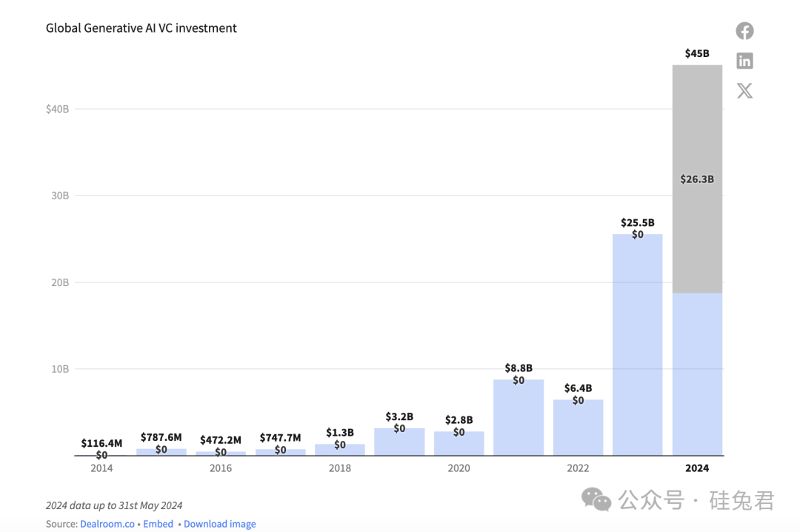This screenshot has width=800, height=532.
Task: Share chart via LinkedIn icon
Action: 744,61
